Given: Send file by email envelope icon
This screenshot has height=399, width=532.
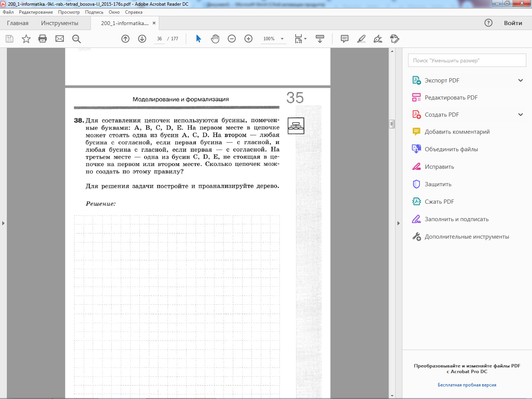Looking at the screenshot, I should click(x=60, y=39).
